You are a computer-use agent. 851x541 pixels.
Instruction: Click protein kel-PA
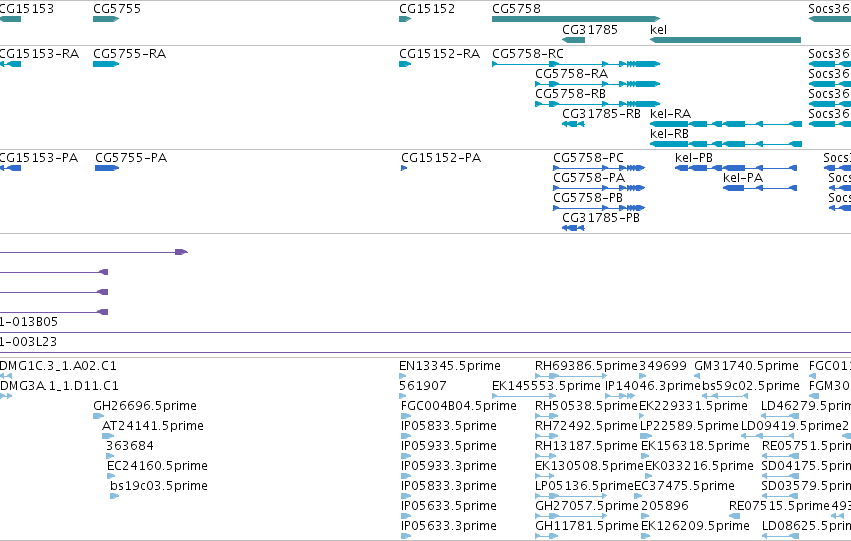pyautogui.click(x=742, y=178)
